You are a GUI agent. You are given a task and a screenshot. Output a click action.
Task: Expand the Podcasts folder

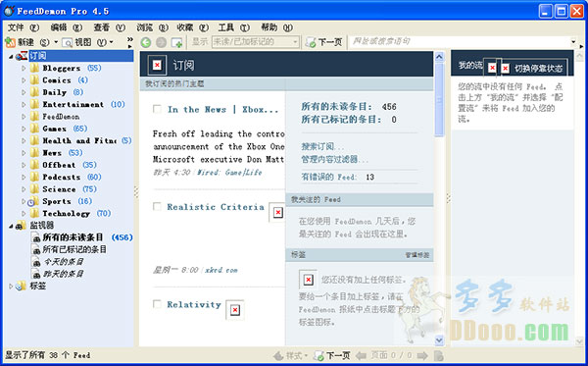point(24,178)
